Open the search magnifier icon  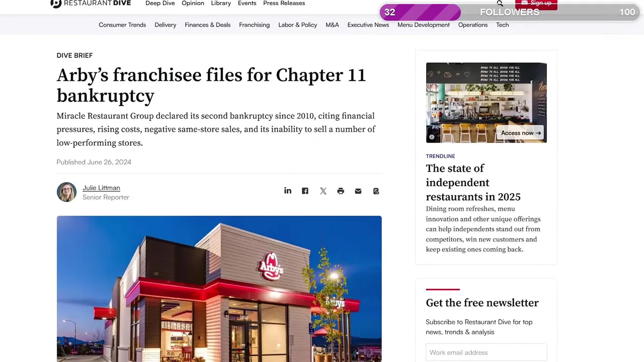click(x=500, y=3)
